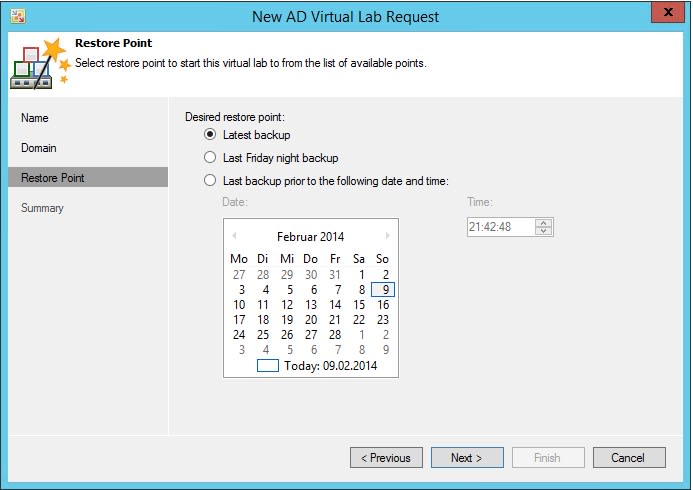Image resolution: width=693 pixels, height=490 pixels.
Task: Select January 29 in the calendar
Action: coord(287,275)
